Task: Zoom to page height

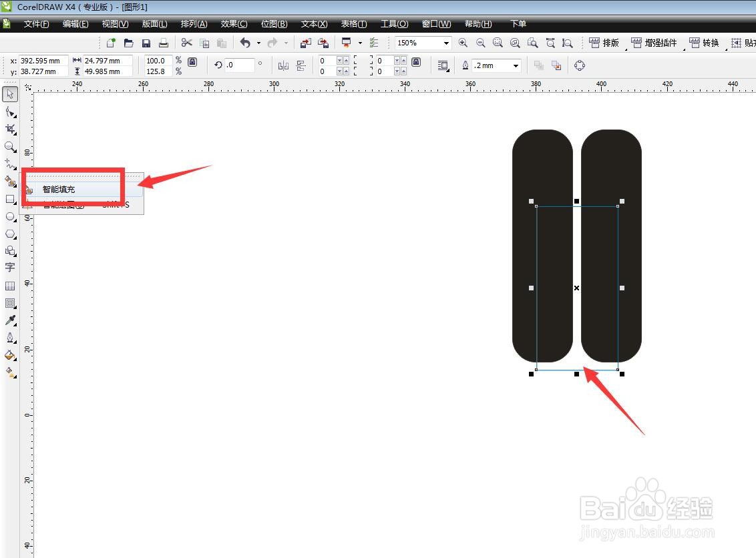Action: tap(568, 43)
